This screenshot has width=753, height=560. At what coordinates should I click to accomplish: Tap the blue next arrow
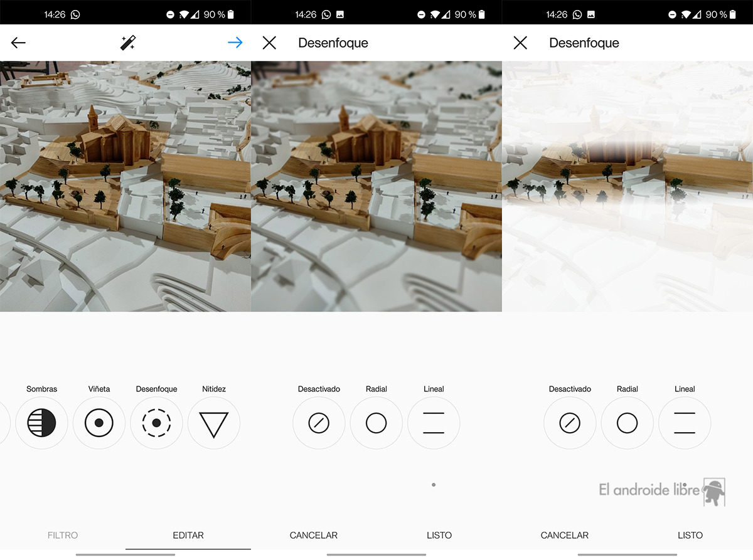235,43
